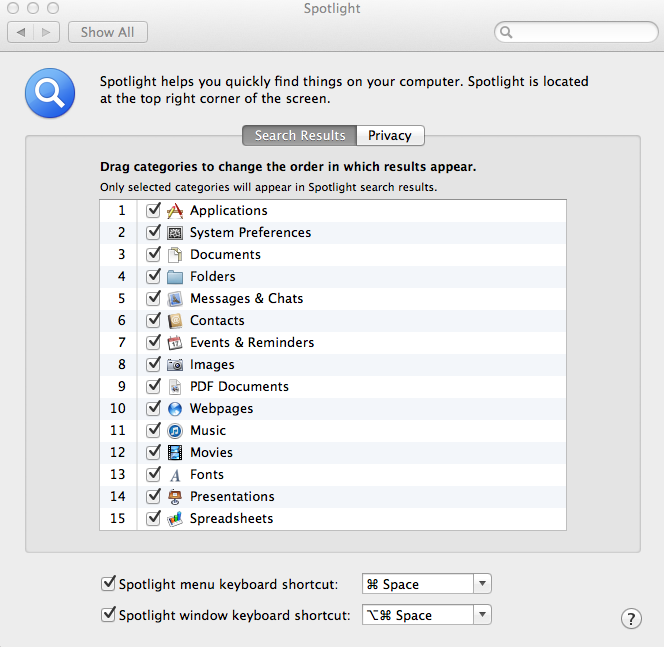Click the large blue Spotlight magnifier icon
This screenshot has width=664, height=647.
(50, 93)
